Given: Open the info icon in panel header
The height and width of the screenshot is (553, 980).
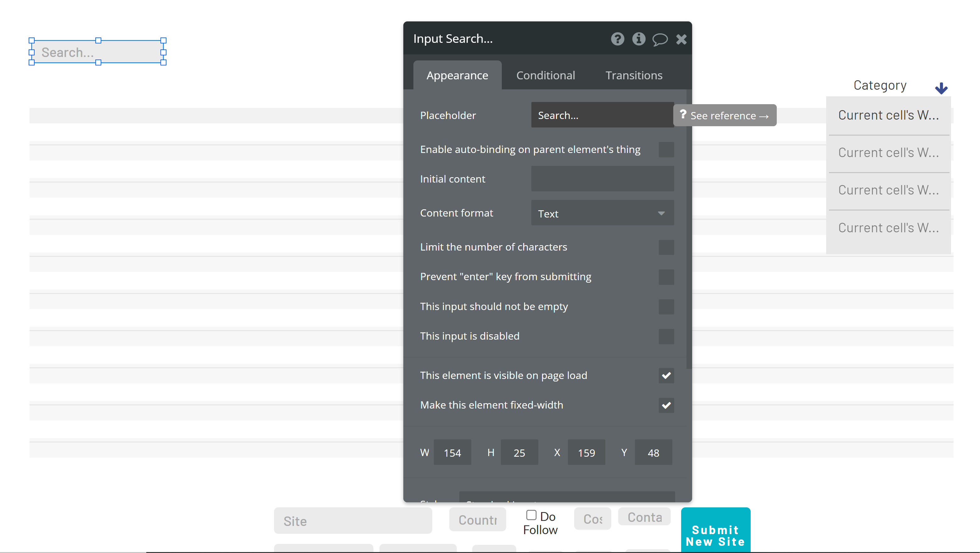Looking at the screenshot, I should (x=639, y=39).
